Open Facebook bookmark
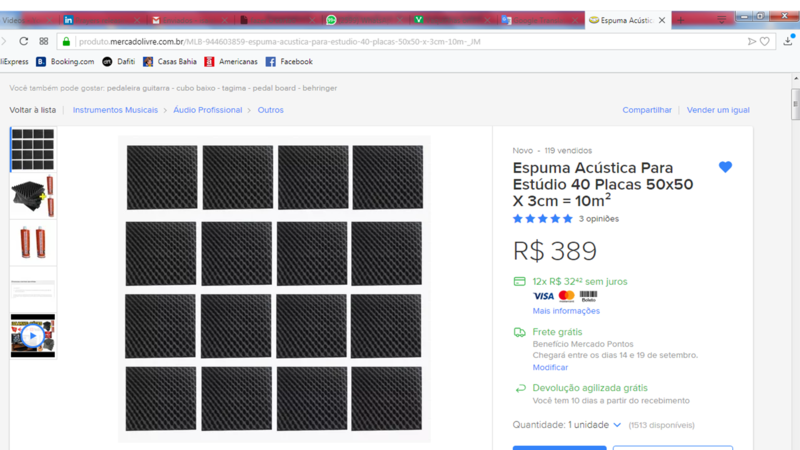800x450 pixels. click(289, 62)
